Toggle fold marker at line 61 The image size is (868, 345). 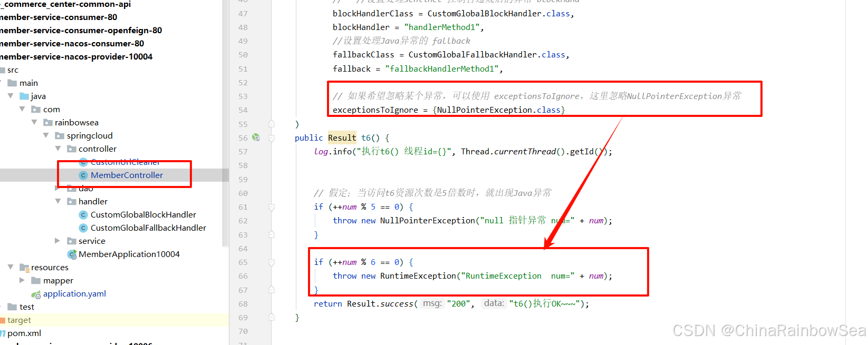272,208
